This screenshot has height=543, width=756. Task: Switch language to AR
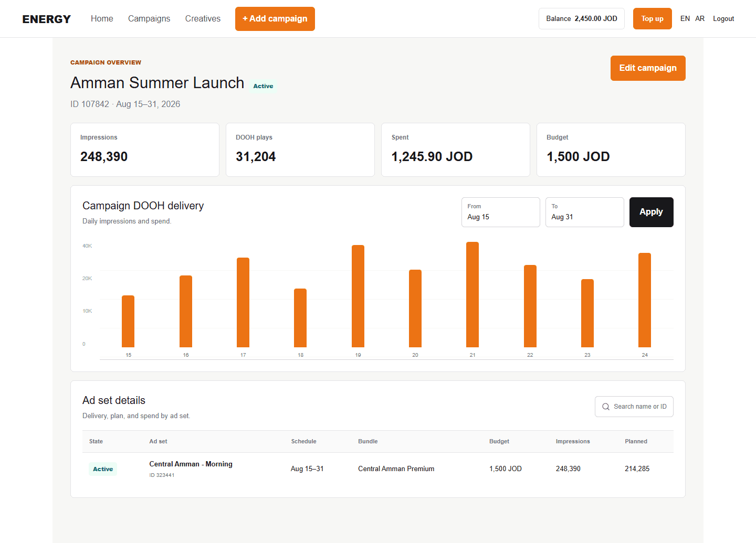(x=700, y=18)
